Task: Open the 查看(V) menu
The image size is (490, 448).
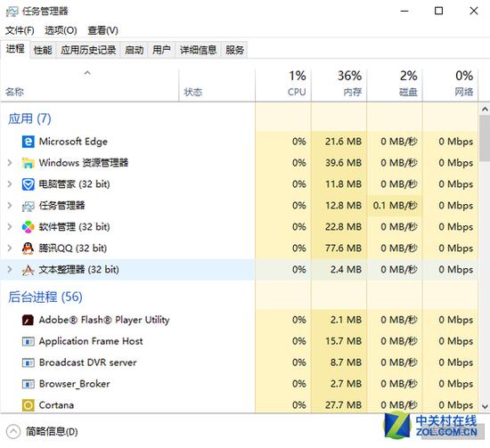Action: pyautogui.click(x=102, y=30)
